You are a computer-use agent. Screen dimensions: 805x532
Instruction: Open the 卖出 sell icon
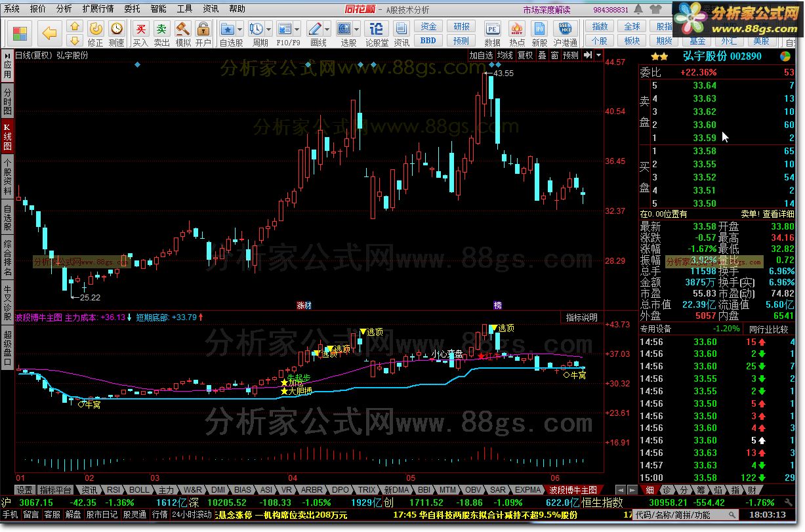click(161, 33)
